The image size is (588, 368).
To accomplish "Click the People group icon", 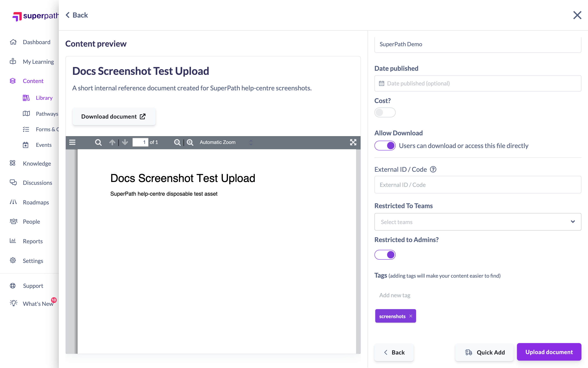I will point(14,221).
